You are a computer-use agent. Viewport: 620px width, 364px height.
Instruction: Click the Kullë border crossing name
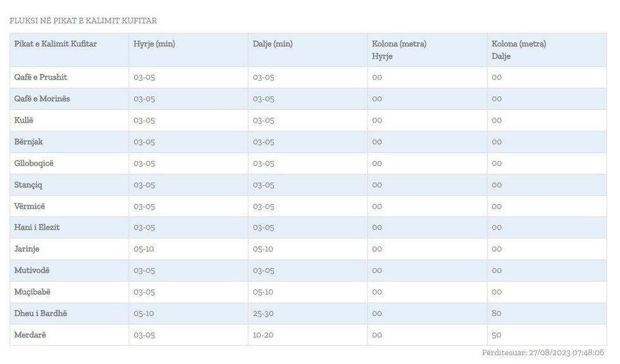pos(24,120)
